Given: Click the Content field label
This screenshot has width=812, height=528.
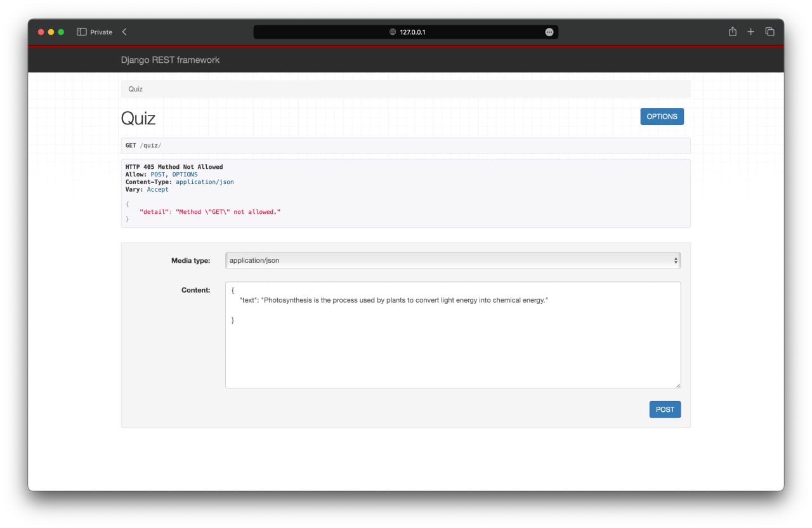Looking at the screenshot, I should [x=195, y=290].
